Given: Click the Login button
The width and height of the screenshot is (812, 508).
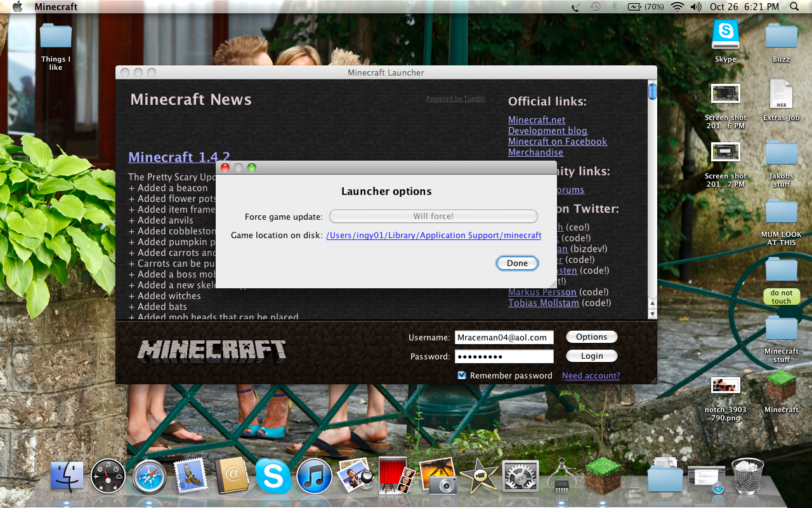Looking at the screenshot, I should pos(592,356).
